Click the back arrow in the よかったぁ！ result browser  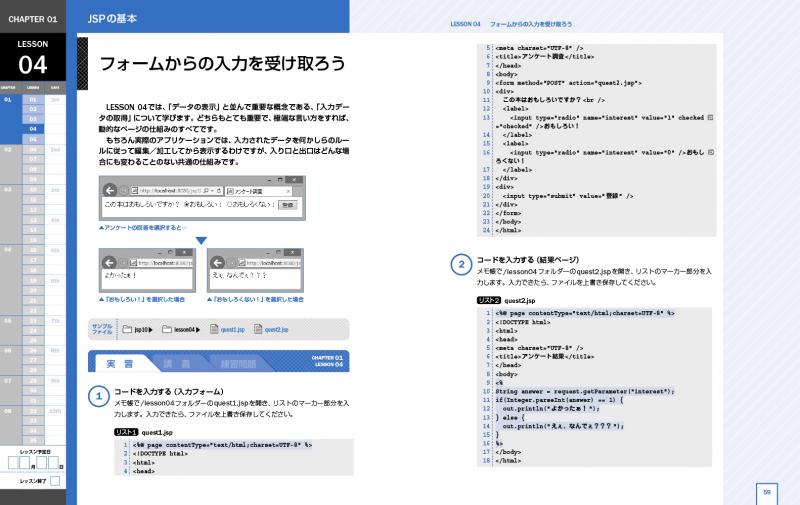[x=109, y=263]
